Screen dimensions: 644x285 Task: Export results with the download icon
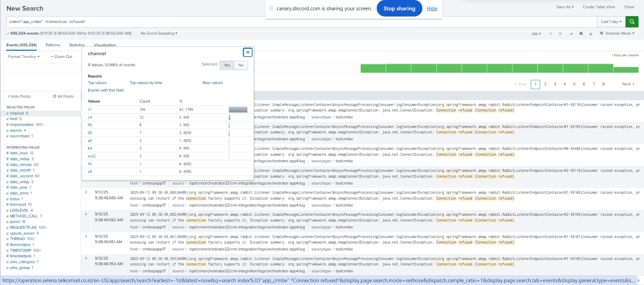pyautogui.click(x=590, y=34)
